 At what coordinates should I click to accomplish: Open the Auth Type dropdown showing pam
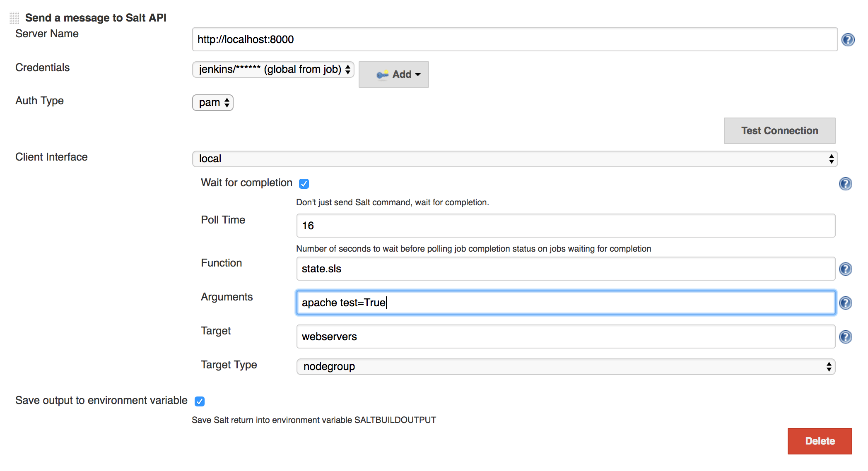click(212, 102)
